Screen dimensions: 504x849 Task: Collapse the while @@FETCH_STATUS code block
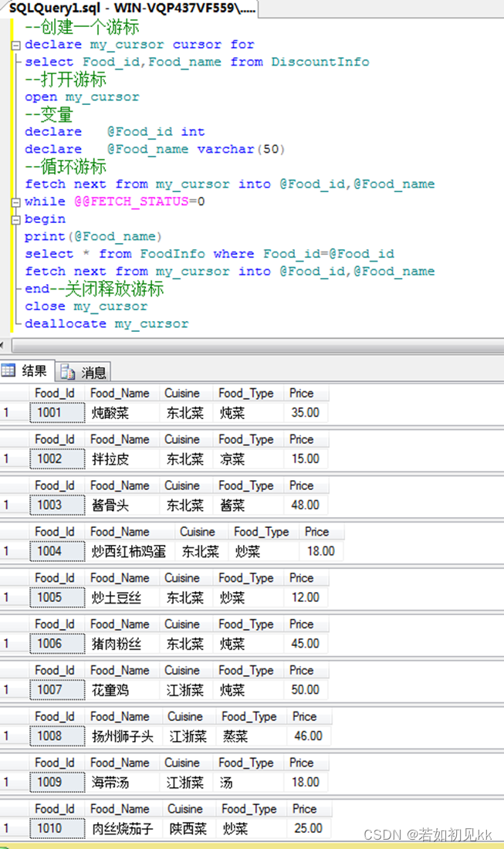point(15,202)
